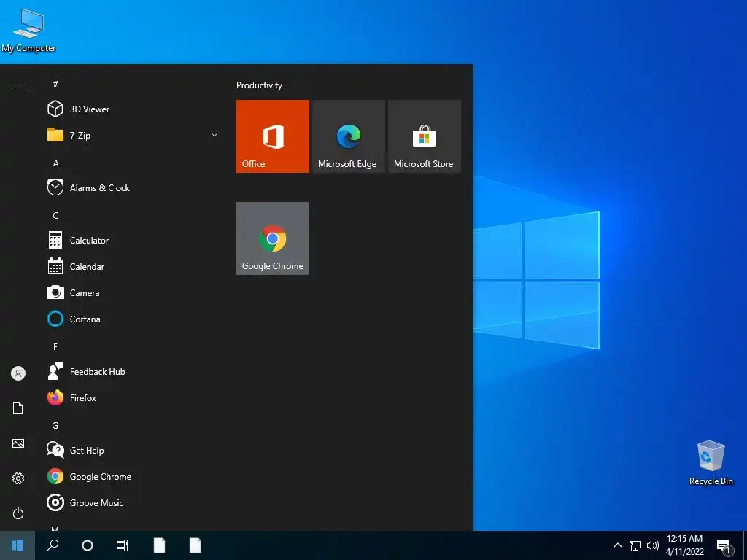
Task: Open Task View on the taskbar
Action: 123,545
